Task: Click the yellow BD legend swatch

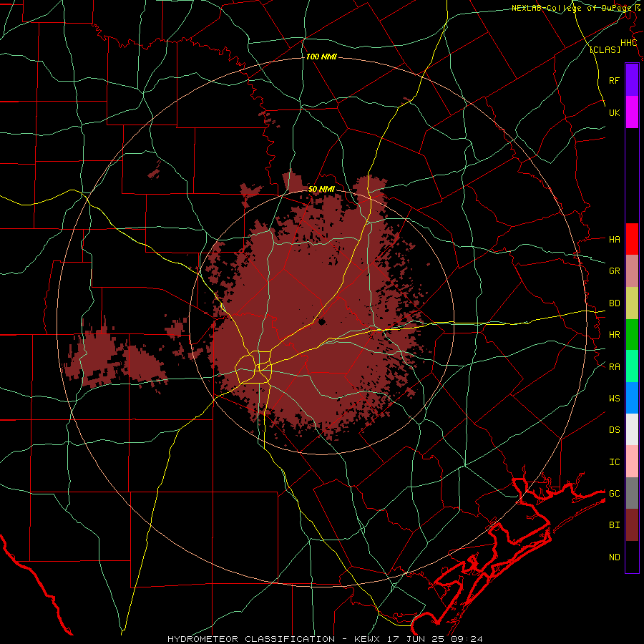Action: click(x=632, y=303)
